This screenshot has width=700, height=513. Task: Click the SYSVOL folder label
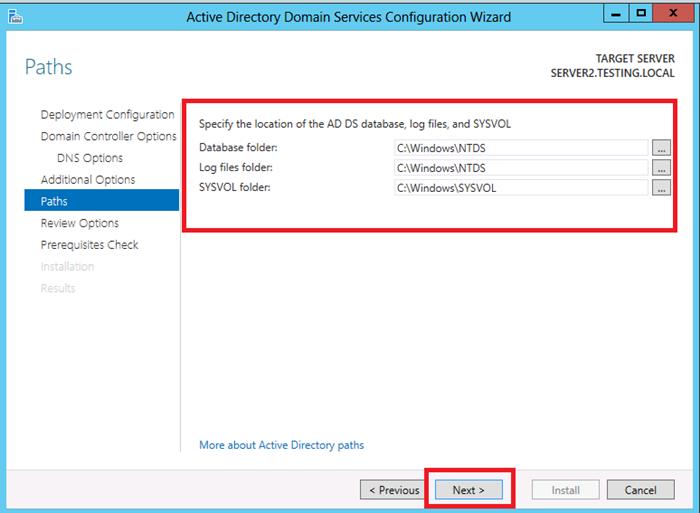[x=235, y=187]
